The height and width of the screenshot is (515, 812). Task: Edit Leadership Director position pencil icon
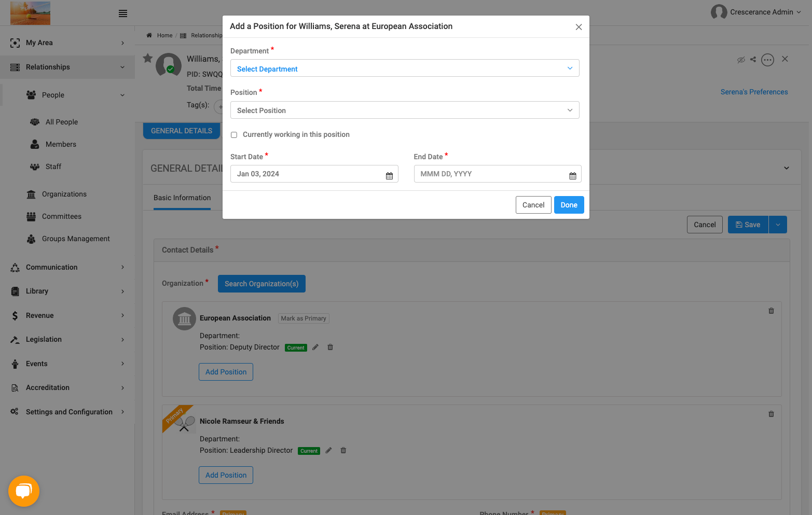pyautogui.click(x=328, y=450)
